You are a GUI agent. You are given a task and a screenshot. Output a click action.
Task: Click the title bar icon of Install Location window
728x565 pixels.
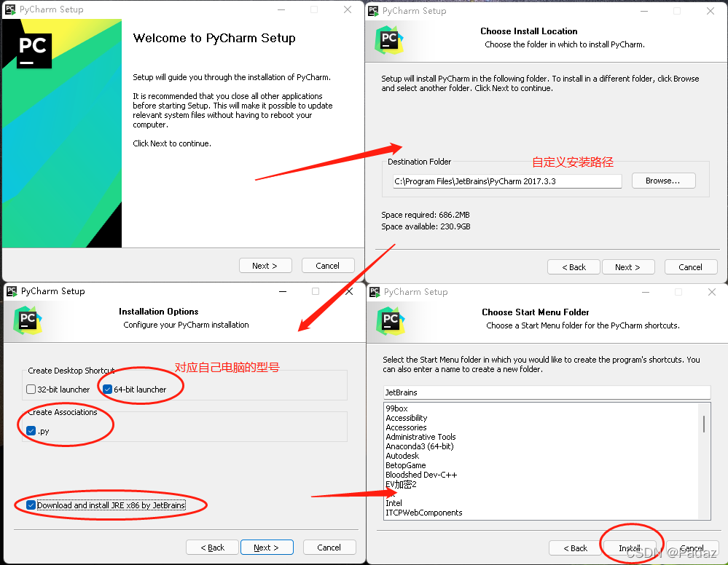click(373, 11)
